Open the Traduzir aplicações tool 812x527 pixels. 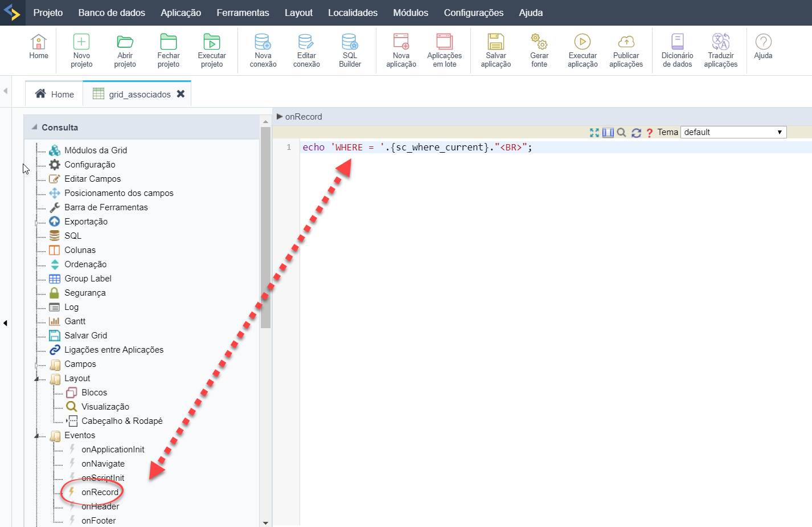[x=720, y=51]
